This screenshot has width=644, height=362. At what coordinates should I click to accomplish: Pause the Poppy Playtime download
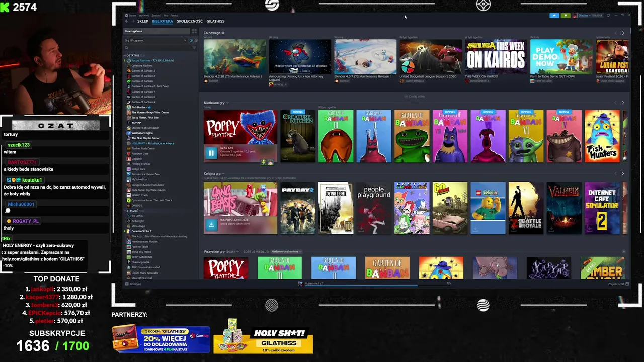click(211, 153)
